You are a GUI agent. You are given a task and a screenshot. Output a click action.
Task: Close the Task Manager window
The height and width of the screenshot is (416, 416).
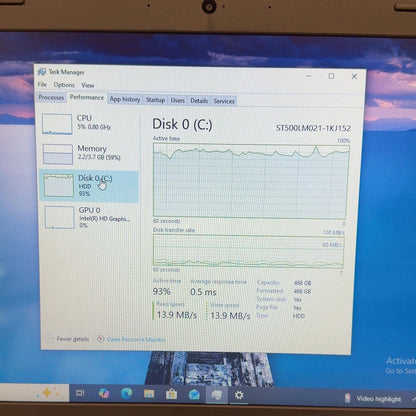pyautogui.click(x=354, y=77)
